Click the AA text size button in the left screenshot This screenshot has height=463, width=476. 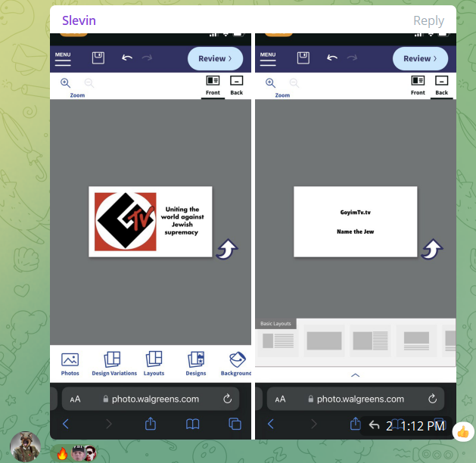pyautogui.click(x=75, y=399)
